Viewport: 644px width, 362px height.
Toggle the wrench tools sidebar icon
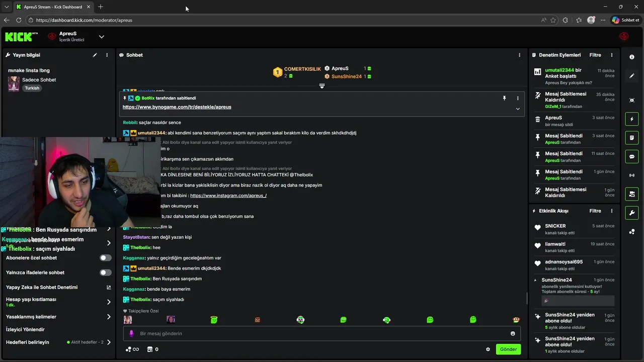tap(632, 213)
